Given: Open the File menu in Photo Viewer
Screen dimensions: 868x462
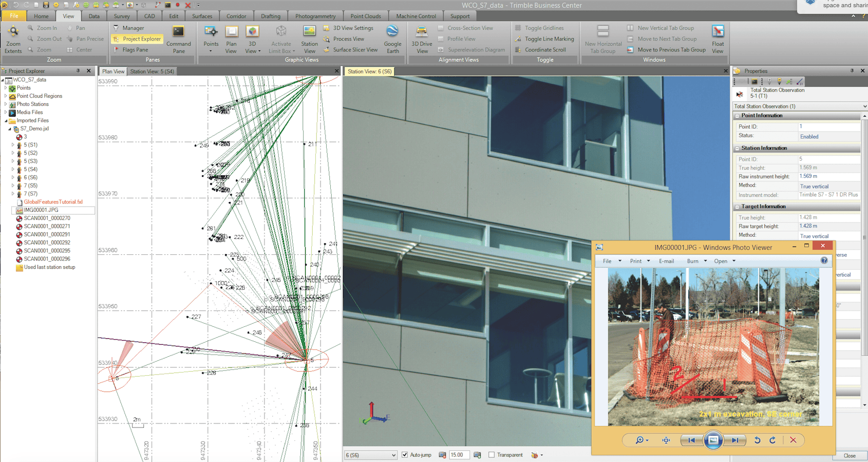Looking at the screenshot, I should (612, 261).
